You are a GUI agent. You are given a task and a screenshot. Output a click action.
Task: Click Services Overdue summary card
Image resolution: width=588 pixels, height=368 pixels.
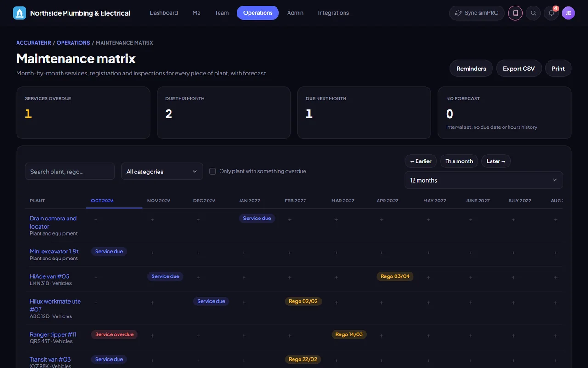[x=83, y=113]
